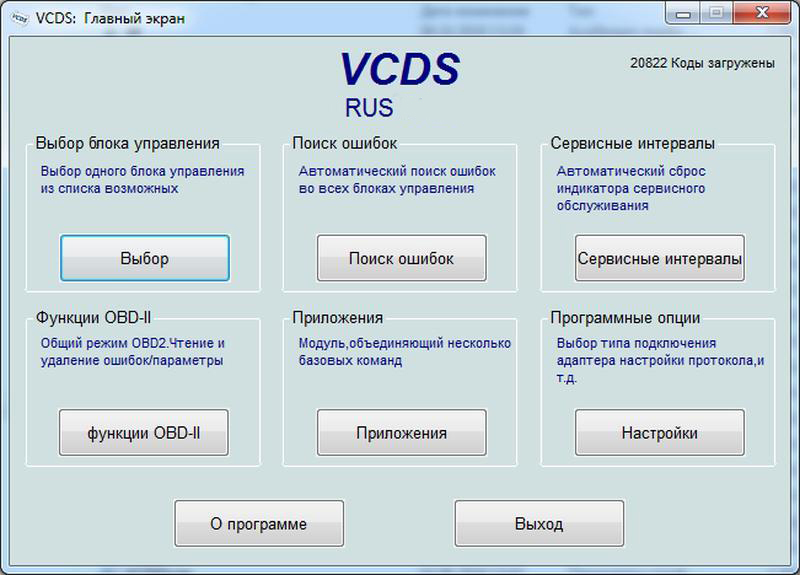The height and width of the screenshot is (575, 800).
Task: Open функции OBD-II button
Action: pos(144,433)
